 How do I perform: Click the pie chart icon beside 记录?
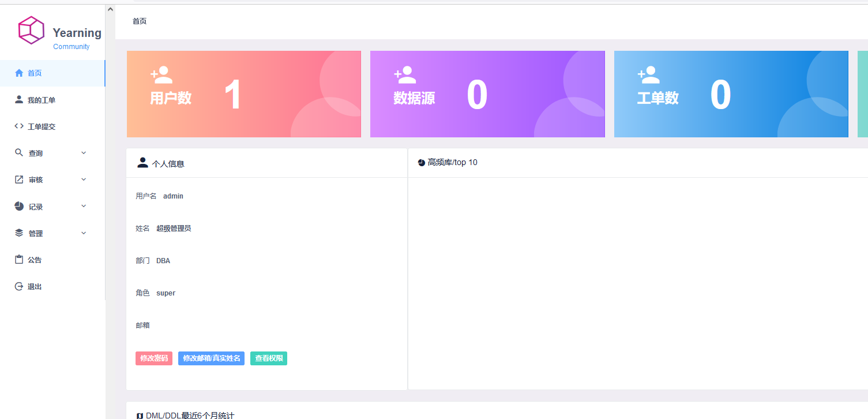coord(19,206)
